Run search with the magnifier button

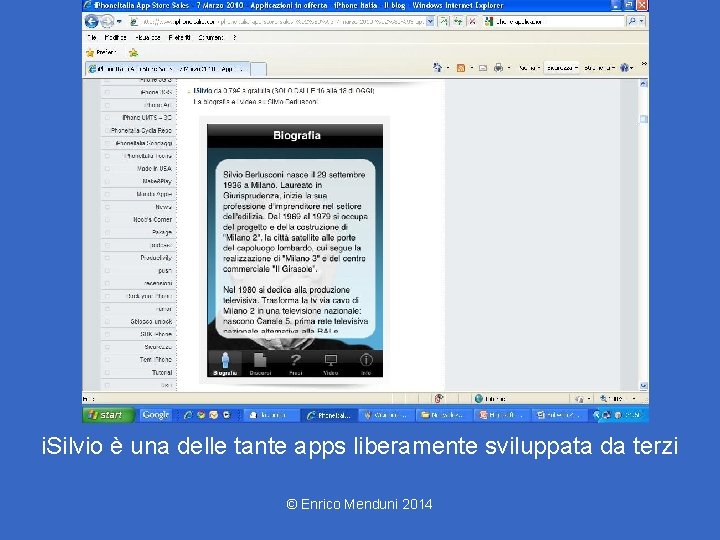(632, 21)
